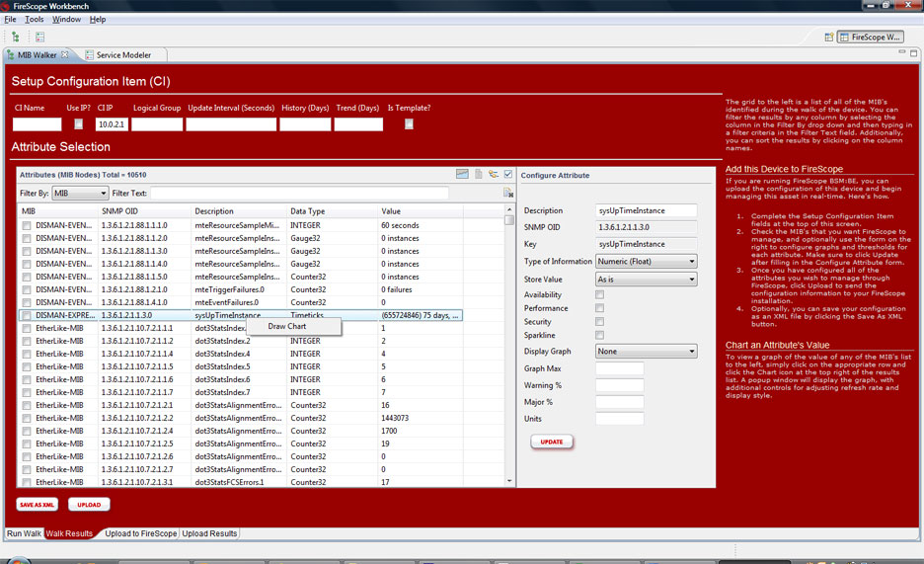Screen dimensions: 924x564
Task: Open the File menu
Action: [x=11, y=20]
